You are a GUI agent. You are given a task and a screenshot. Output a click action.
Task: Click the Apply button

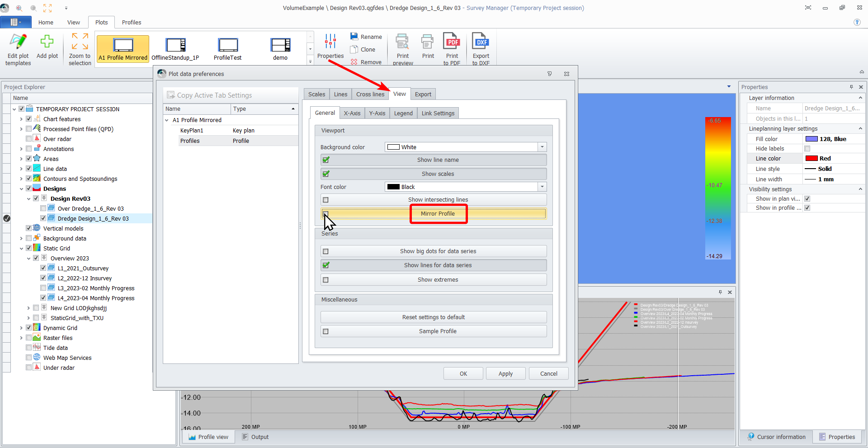point(505,374)
